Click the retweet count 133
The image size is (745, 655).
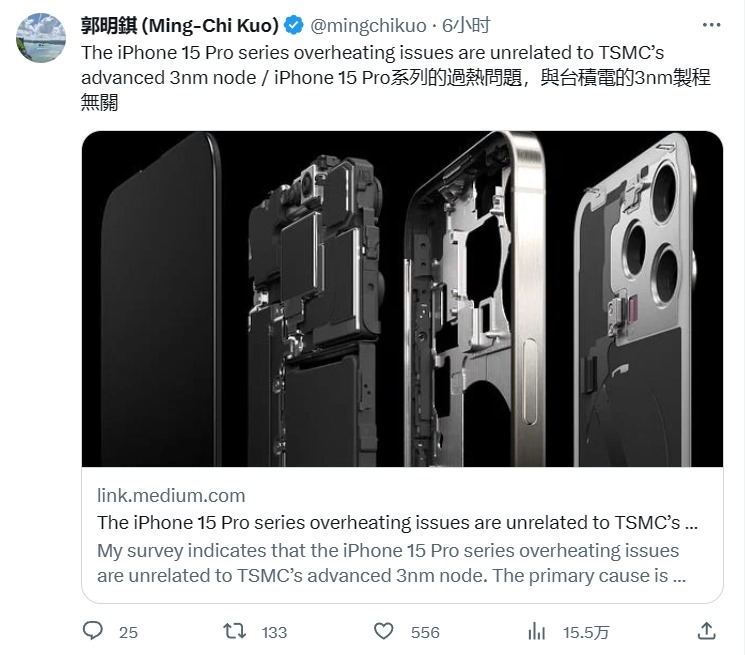273,632
